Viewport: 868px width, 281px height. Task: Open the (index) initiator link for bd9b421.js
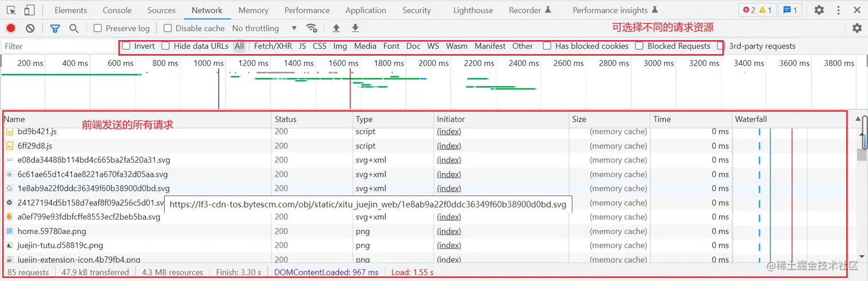tap(449, 132)
